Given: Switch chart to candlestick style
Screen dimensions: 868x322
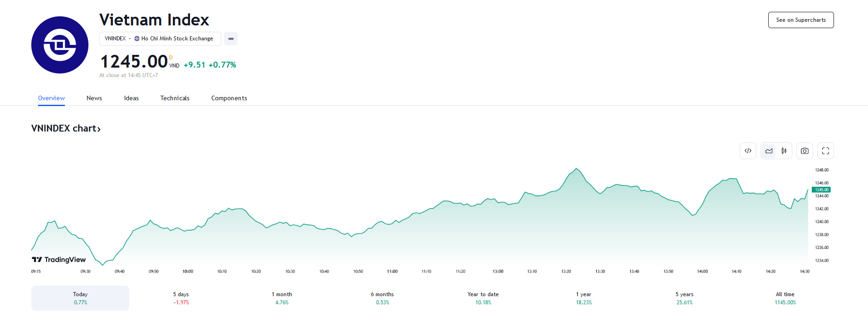Looking at the screenshot, I should 784,151.
